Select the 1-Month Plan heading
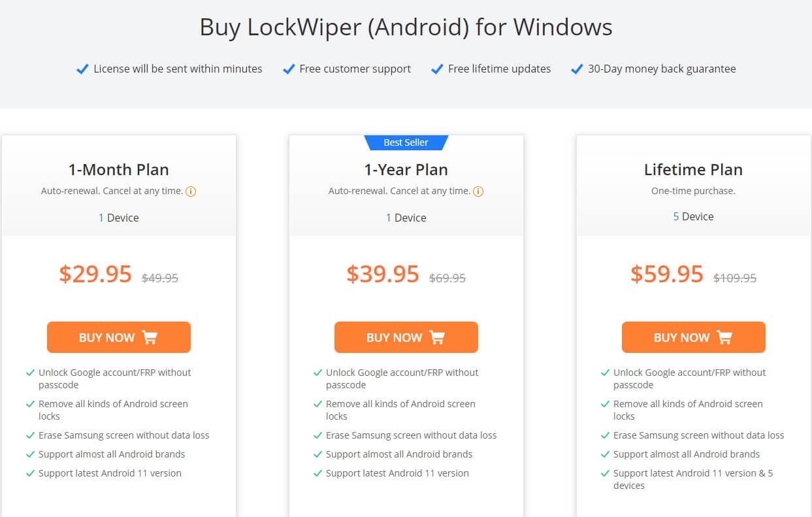 [x=119, y=170]
